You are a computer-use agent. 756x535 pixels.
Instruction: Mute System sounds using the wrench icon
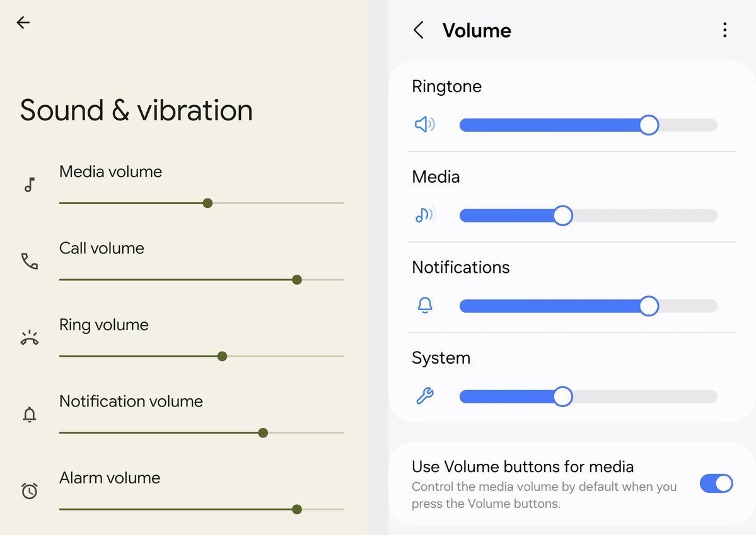425,396
